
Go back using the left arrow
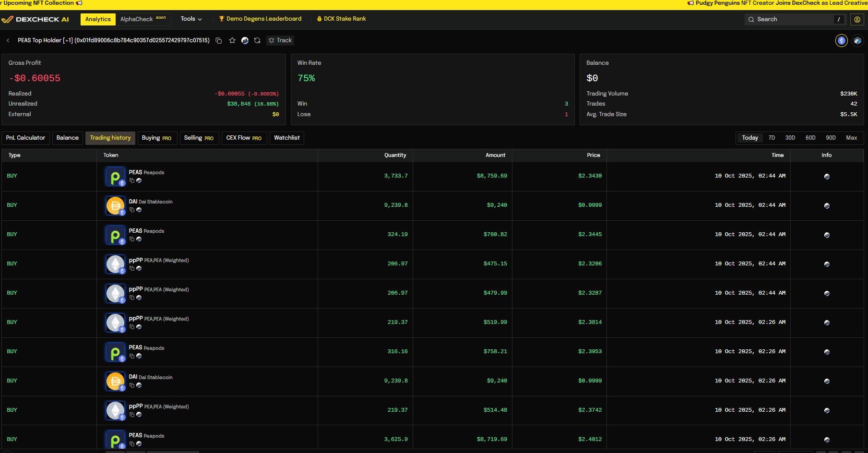click(x=8, y=41)
